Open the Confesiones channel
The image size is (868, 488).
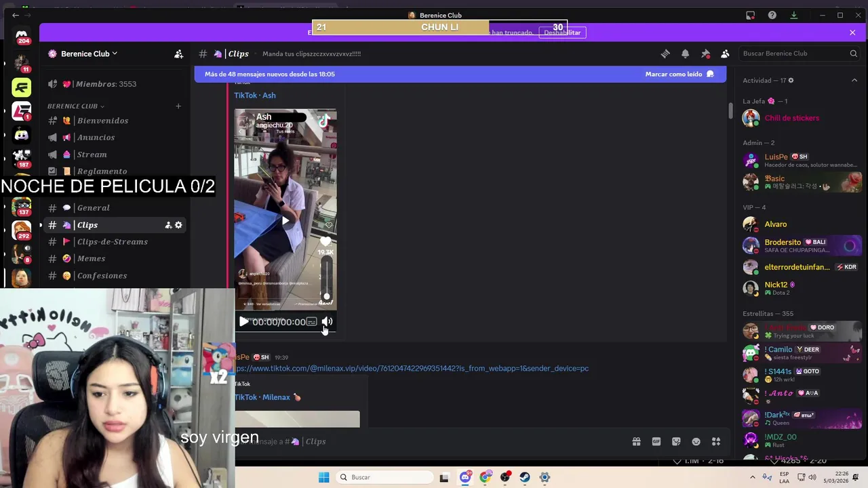point(115,276)
